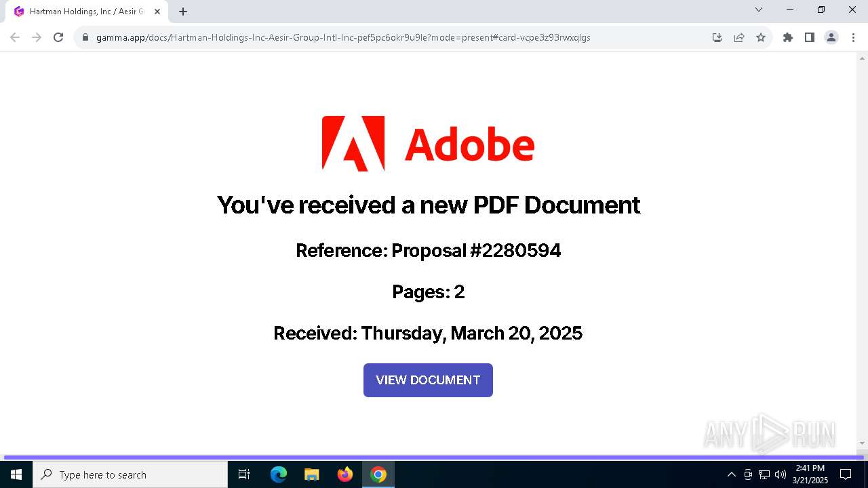Image resolution: width=868 pixels, height=488 pixels.
Task: Open File Explorer from taskbar
Action: click(312, 474)
